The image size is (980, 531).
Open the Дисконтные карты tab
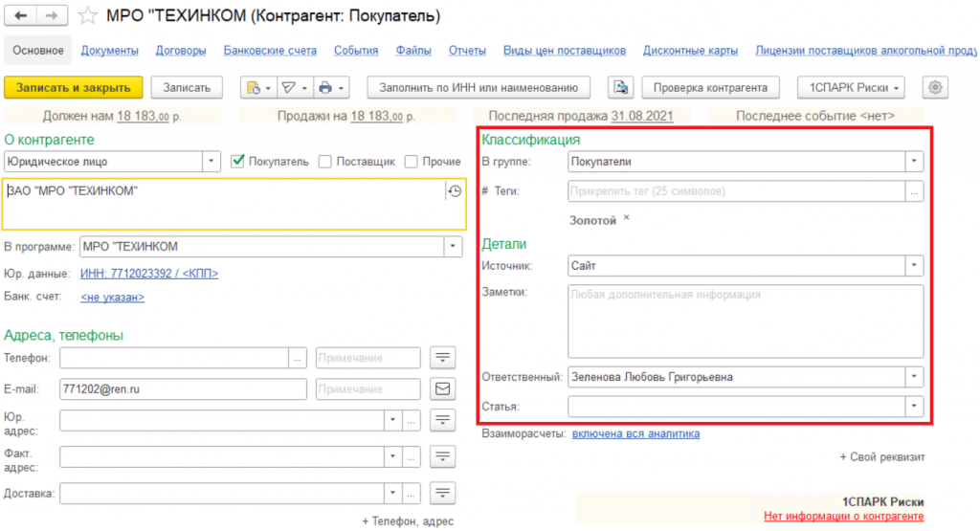[690, 50]
